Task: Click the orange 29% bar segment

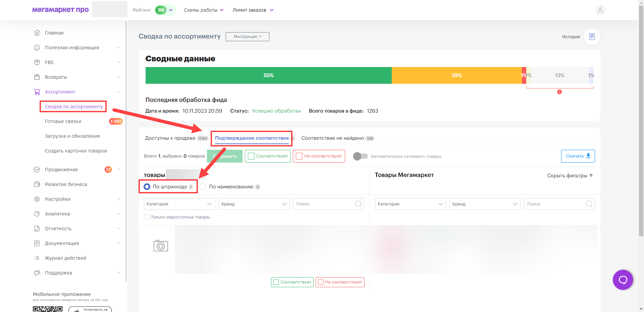Action: pos(457,75)
